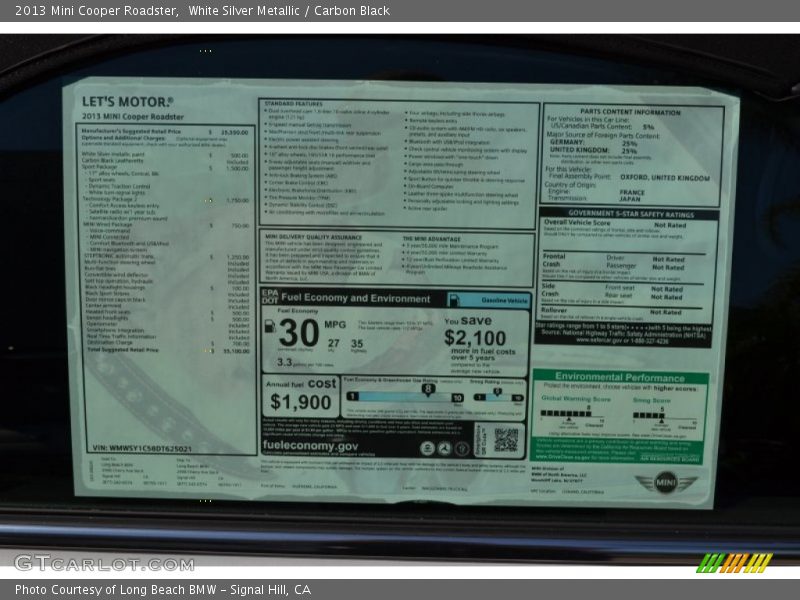Click the EPA DOT emblem
Image resolution: width=800 pixels, height=600 pixels.
point(269,298)
